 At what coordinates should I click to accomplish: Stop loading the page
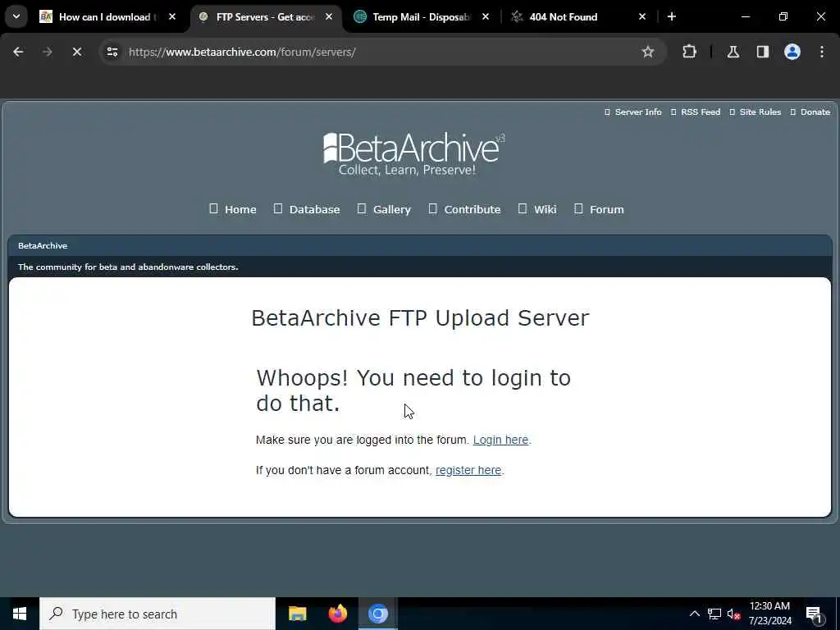[x=76, y=52]
